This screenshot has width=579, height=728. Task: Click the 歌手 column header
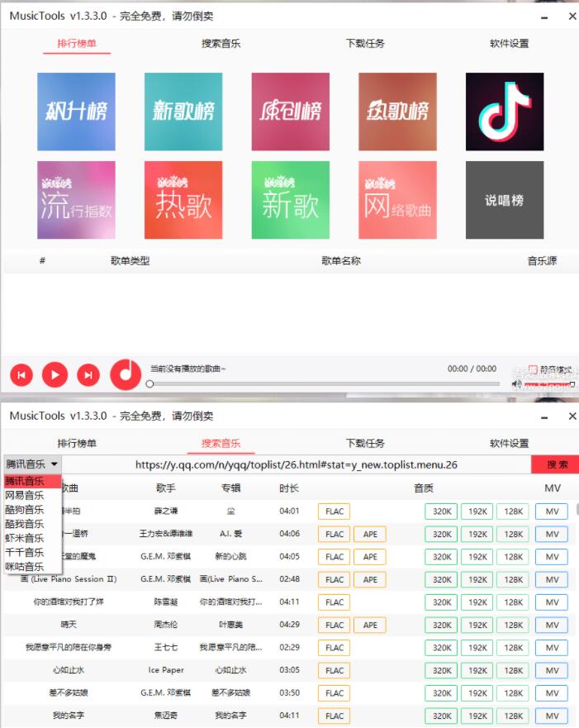point(166,488)
